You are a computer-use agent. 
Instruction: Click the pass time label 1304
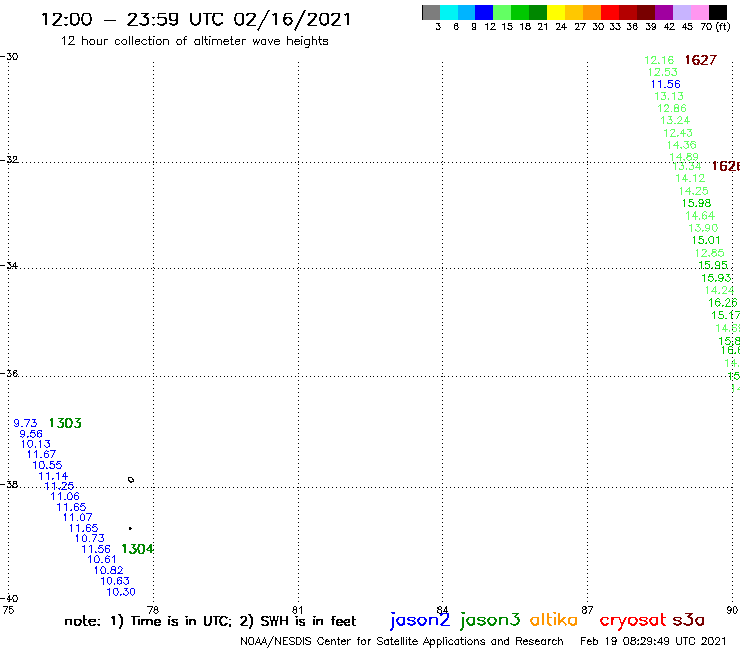click(x=137, y=549)
